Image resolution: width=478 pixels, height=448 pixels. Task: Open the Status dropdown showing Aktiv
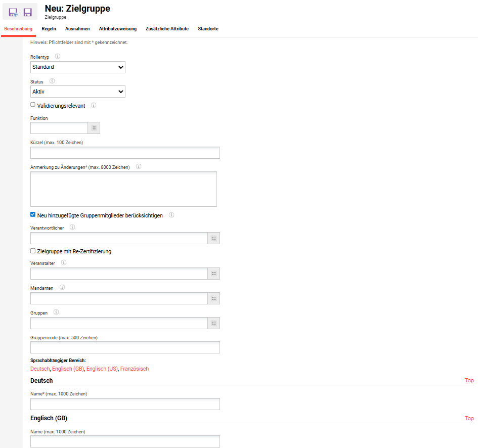(78, 92)
